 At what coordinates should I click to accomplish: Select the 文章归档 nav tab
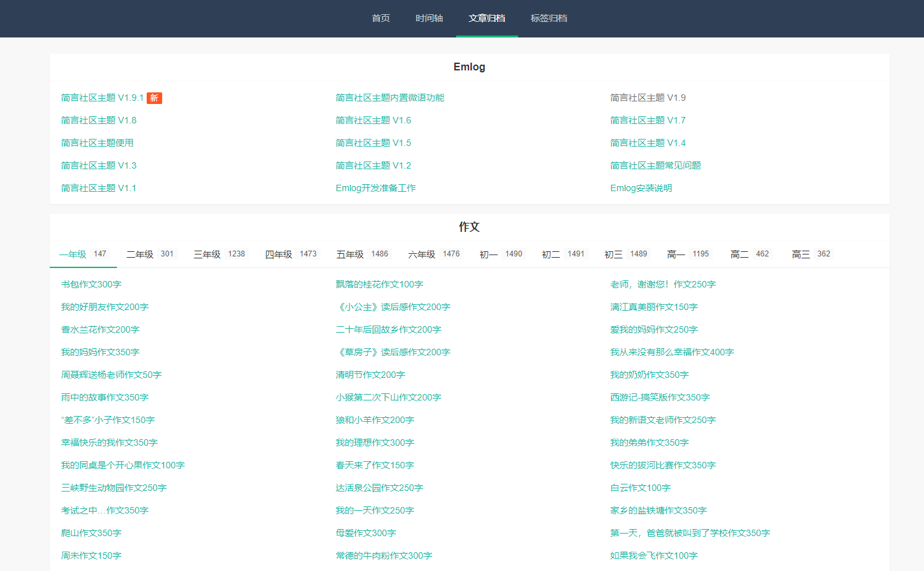click(487, 18)
